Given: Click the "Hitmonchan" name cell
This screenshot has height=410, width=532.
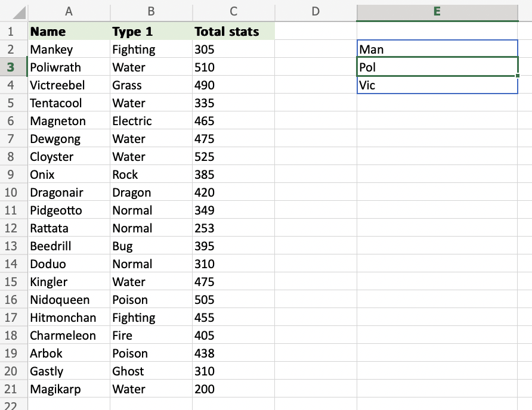Looking at the screenshot, I should point(69,318).
